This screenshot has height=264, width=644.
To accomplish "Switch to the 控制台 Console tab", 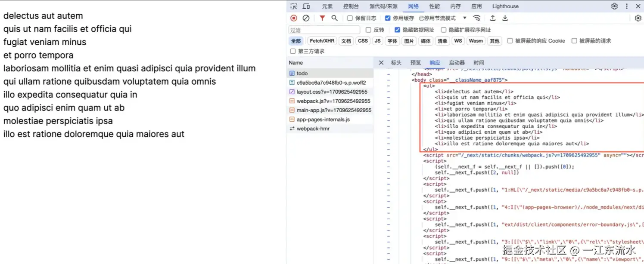I will (x=351, y=6).
